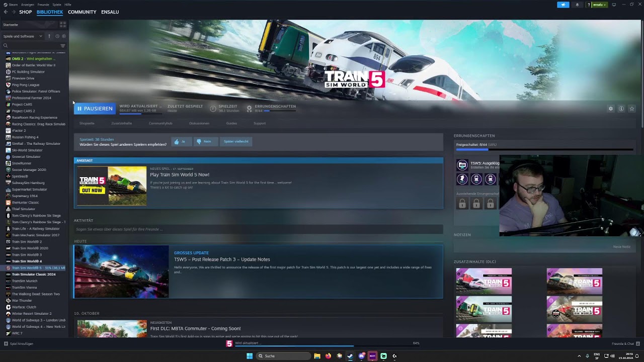
Task: Open Communityhub link
Action: tap(160, 123)
